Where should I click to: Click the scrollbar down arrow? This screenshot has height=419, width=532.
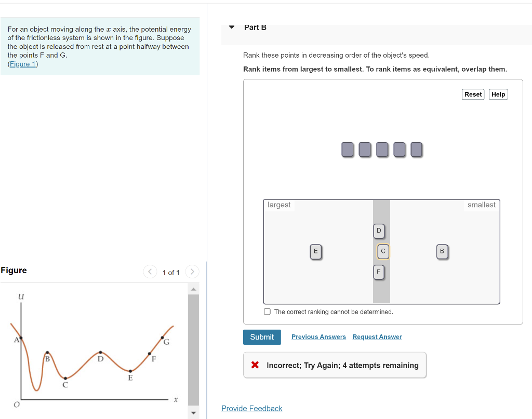[x=193, y=413]
